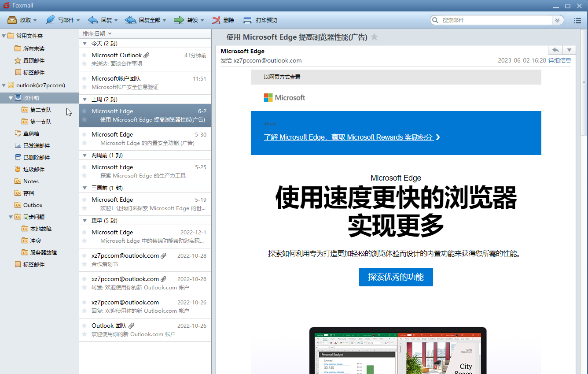The width and height of the screenshot is (588, 374).
Task: Click the Forward (转发) green arrow icon
Action: (179, 20)
